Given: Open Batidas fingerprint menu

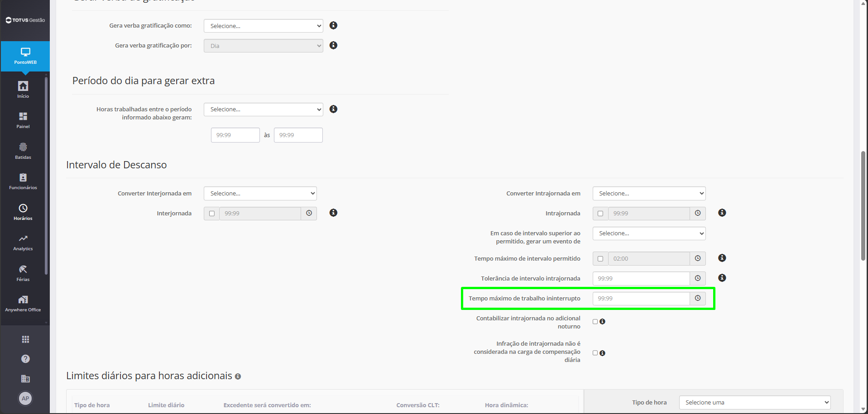Looking at the screenshot, I should pos(23,151).
